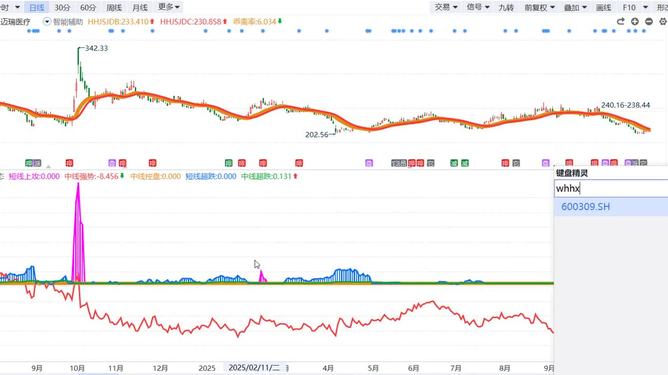Image resolution: width=668 pixels, height=375 pixels.
Task: Click the 12月 axis label
Action: pos(160,368)
